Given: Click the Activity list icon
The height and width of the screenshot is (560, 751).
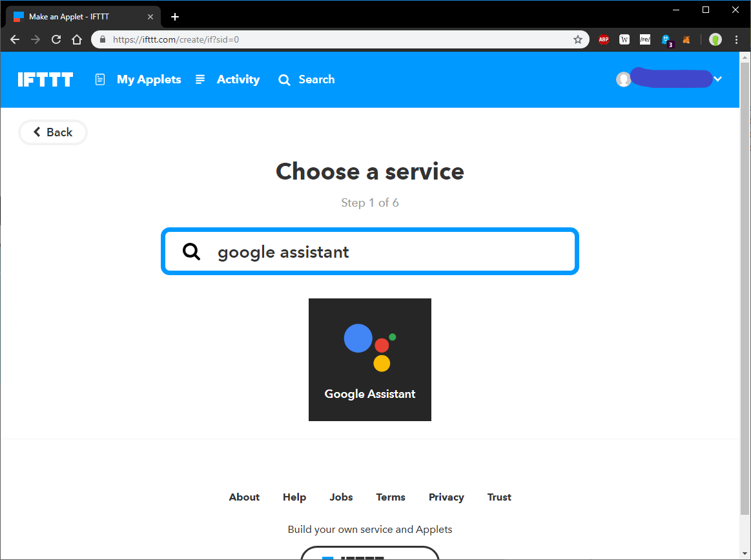Looking at the screenshot, I should point(200,79).
